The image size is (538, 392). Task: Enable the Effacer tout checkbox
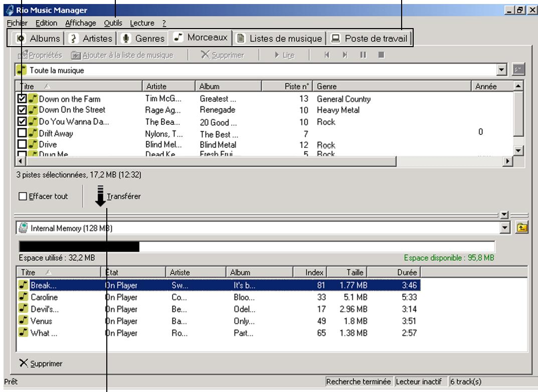point(22,197)
